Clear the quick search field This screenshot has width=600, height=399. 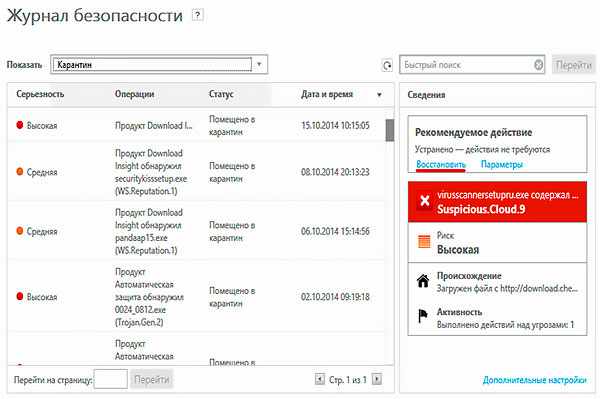[538, 65]
